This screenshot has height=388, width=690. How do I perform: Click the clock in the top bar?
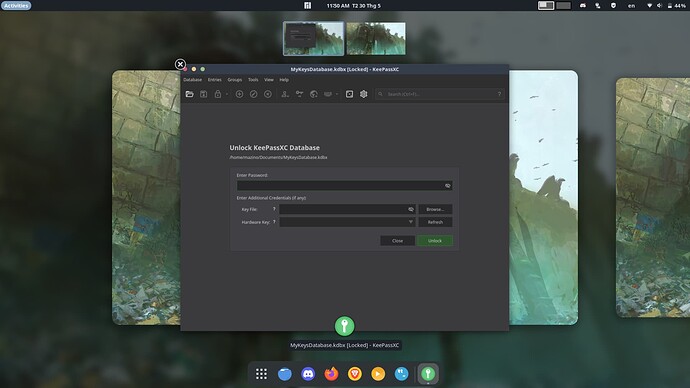tap(354, 6)
